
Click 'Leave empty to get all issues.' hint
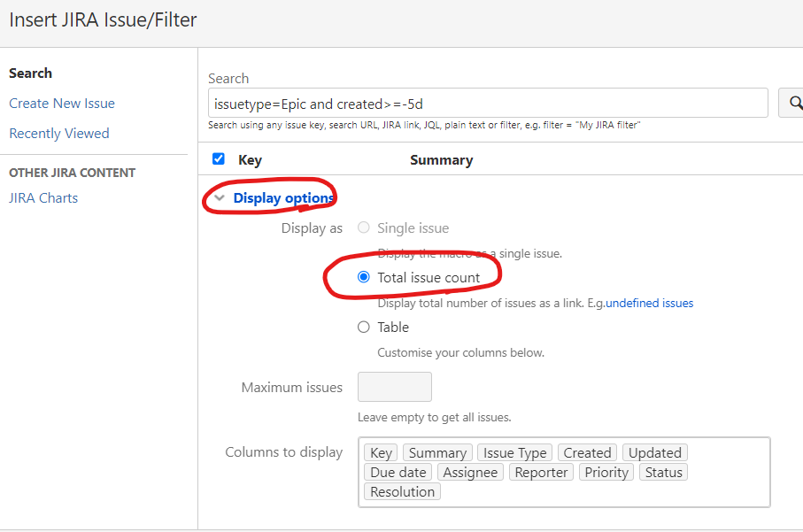click(435, 417)
